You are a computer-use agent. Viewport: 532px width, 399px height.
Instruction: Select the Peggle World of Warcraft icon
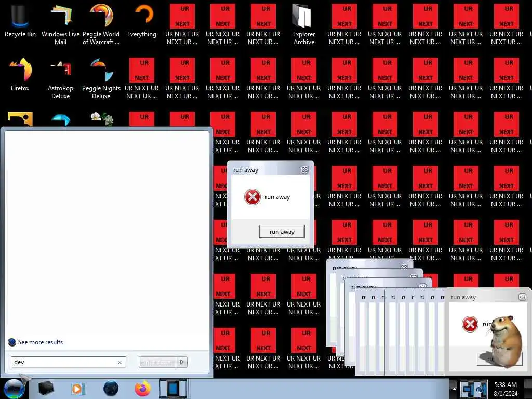tap(101, 24)
